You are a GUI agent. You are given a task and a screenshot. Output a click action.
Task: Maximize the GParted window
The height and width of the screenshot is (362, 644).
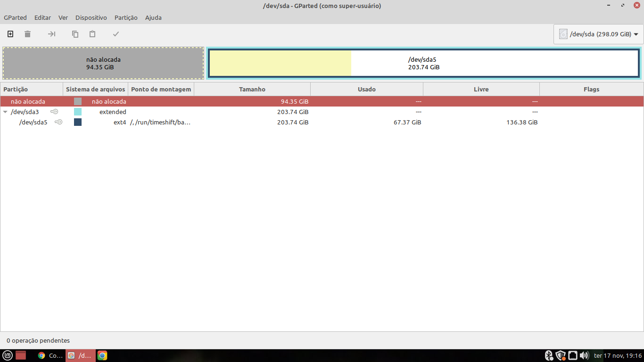coord(623,6)
